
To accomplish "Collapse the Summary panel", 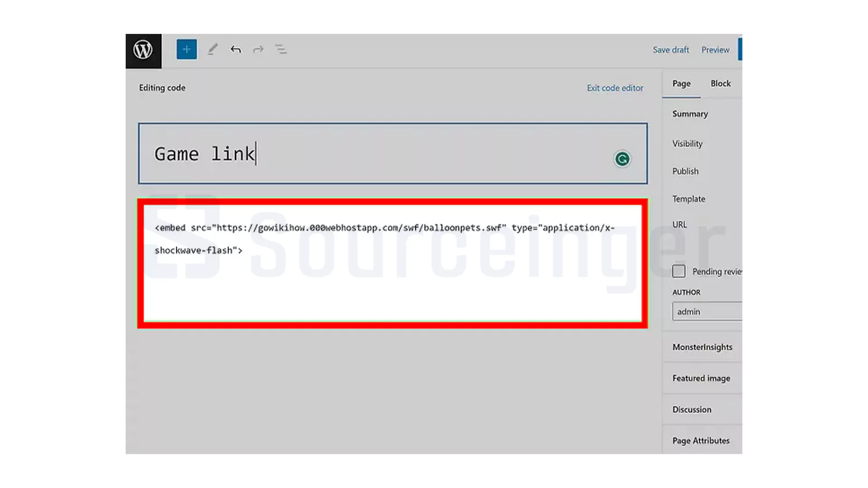I will coord(690,114).
